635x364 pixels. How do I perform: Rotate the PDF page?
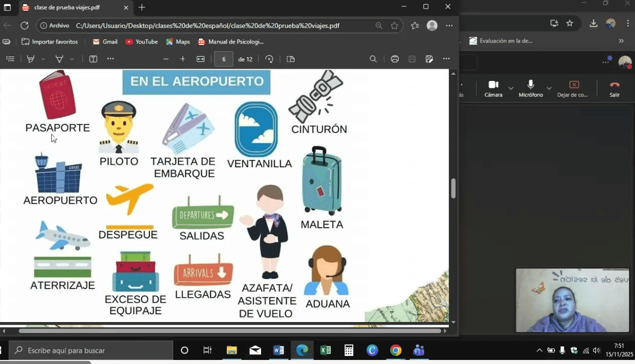pyautogui.click(x=269, y=59)
